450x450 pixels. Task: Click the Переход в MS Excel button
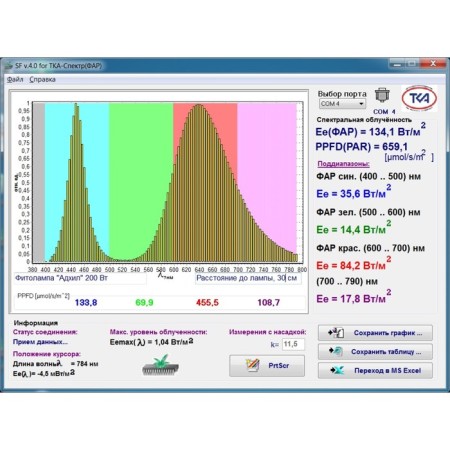[x=375, y=370]
